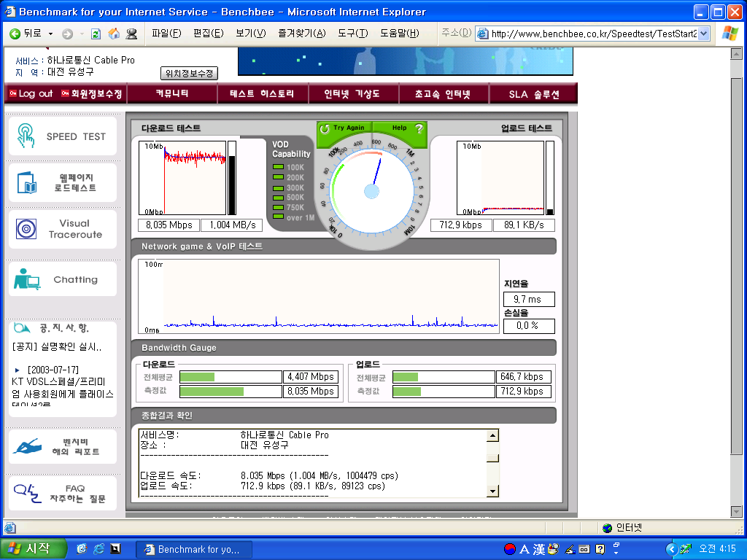The image size is (747, 560).
Task: Click the taskbar clock 오전 4:15
Action: point(717,548)
